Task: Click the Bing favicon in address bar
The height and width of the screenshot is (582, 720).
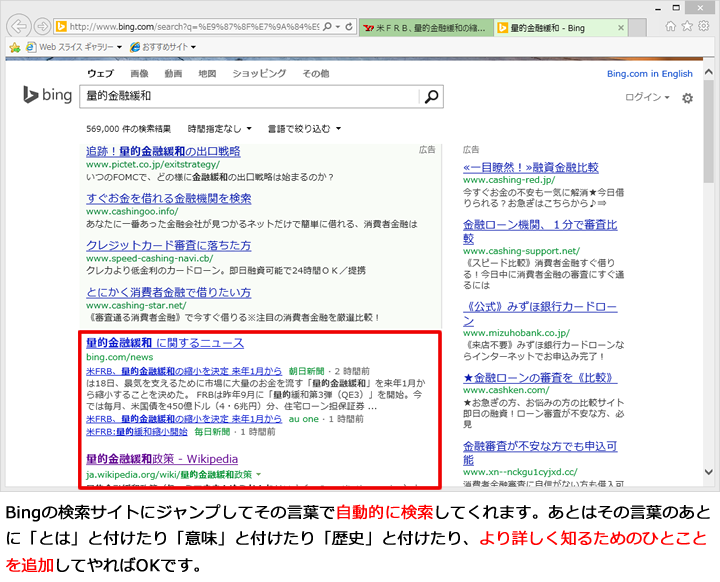Action: tap(61, 27)
